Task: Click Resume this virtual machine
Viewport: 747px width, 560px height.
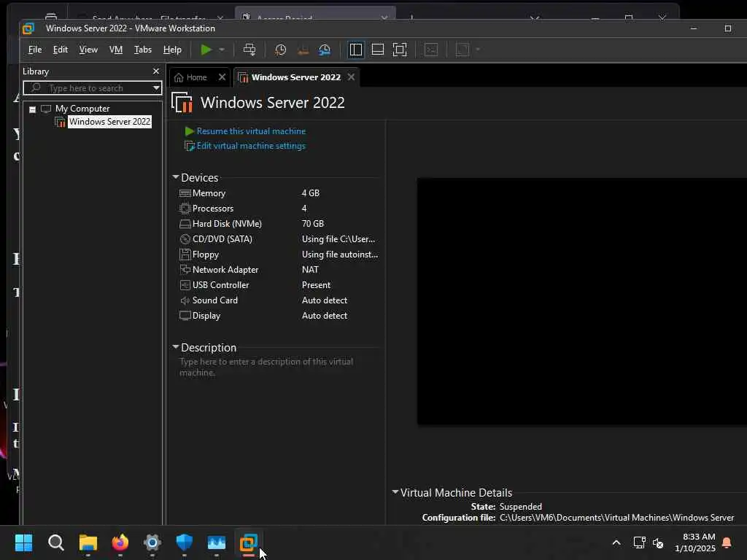Action: click(251, 131)
